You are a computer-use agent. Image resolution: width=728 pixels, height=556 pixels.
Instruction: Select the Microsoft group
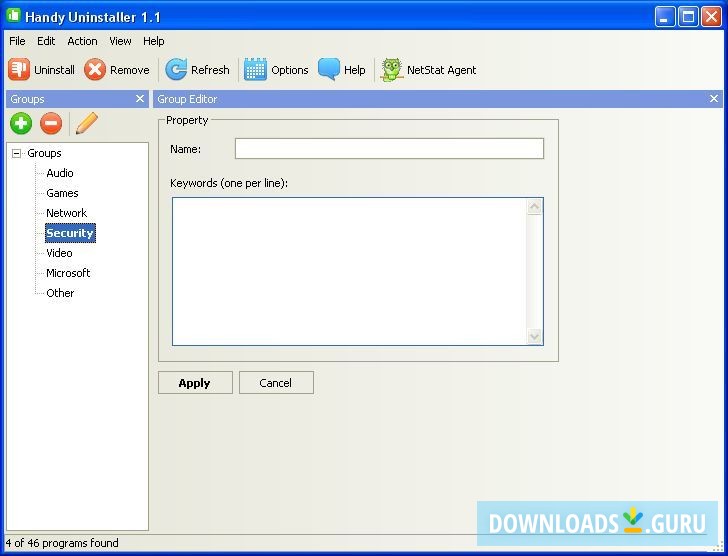[x=68, y=273]
